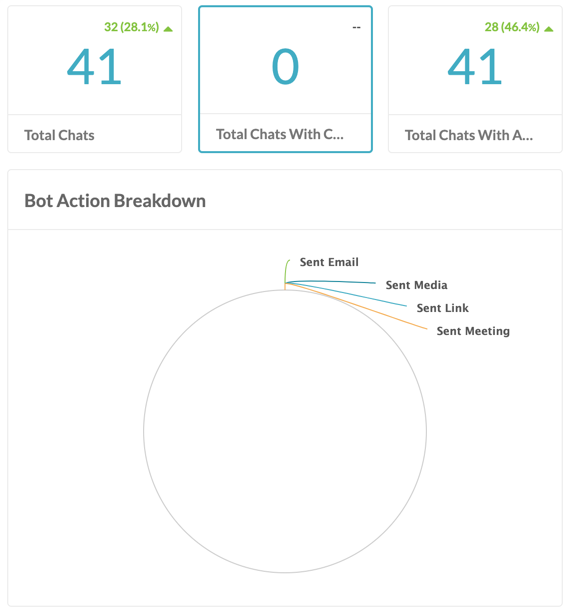The height and width of the screenshot is (614, 570).
Task: Click the orange Sent Meeting connector line
Action: (x=356, y=306)
